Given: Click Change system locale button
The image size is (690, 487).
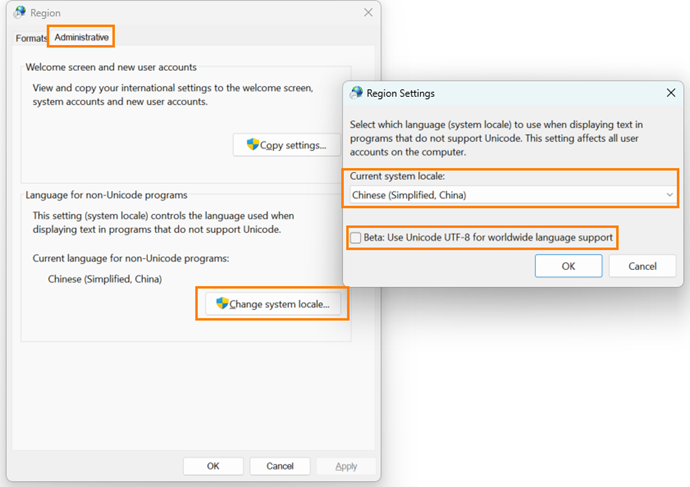Looking at the screenshot, I should 273,304.
